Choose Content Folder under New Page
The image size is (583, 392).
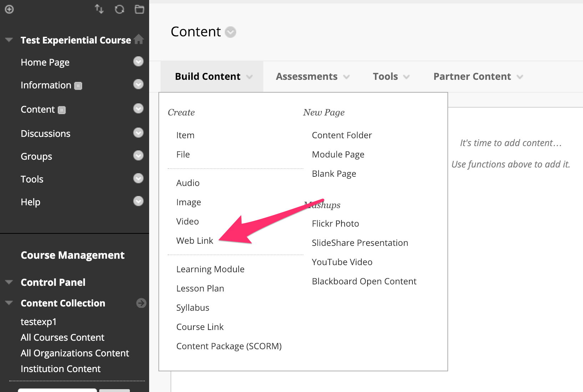pyautogui.click(x=342, y=135)
